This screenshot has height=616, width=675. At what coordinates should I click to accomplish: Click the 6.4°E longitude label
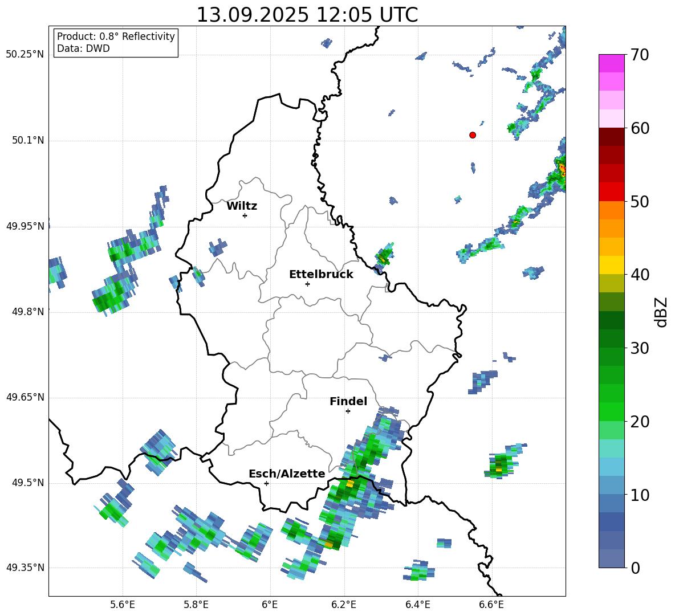(x=417, y=605)
